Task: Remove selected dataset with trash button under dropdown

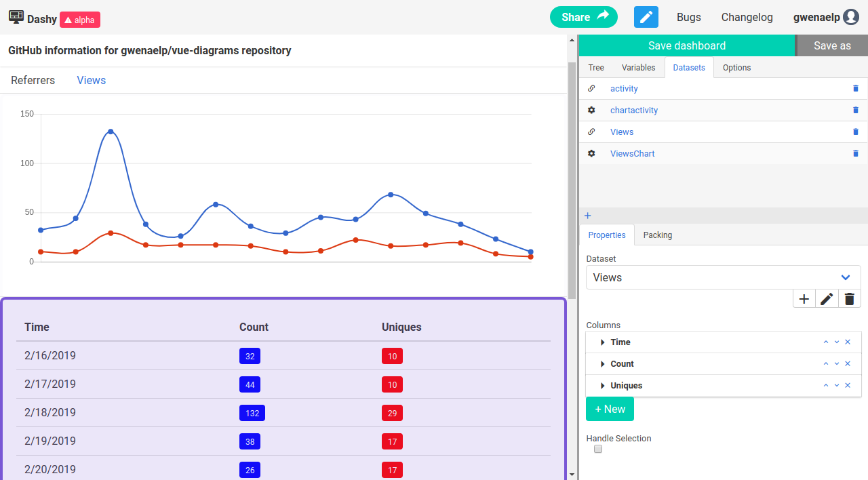Action: [x=849, y=299]
